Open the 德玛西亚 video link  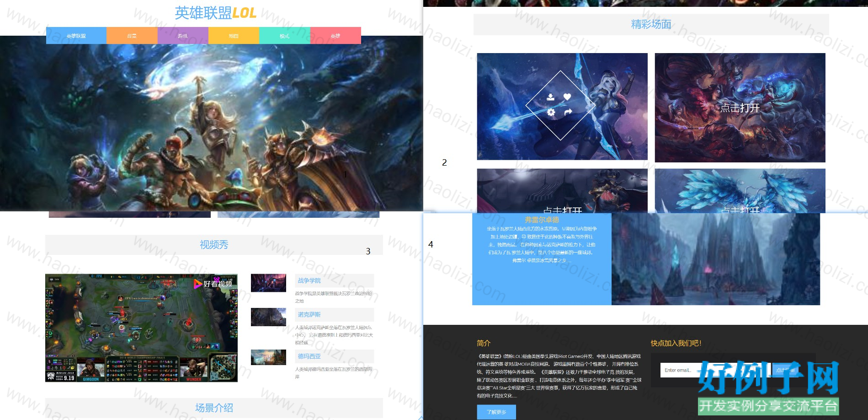[x=309, y=356]
